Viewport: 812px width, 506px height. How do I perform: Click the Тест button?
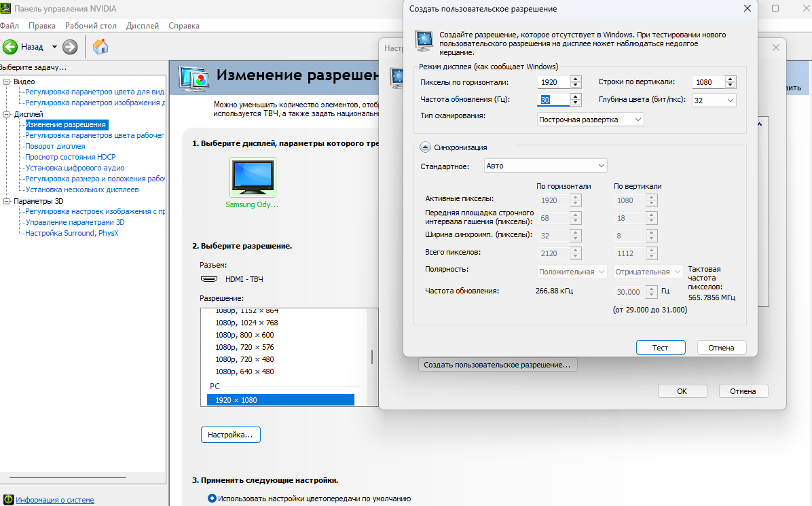pyautogui.click(x=661, y=348)
